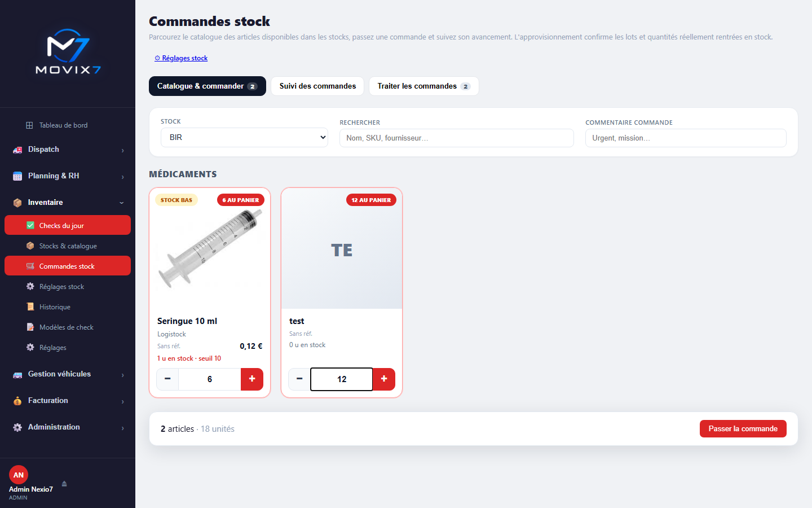
Task: Open Stocks & catalogue menu item
Action: [68, 246]
